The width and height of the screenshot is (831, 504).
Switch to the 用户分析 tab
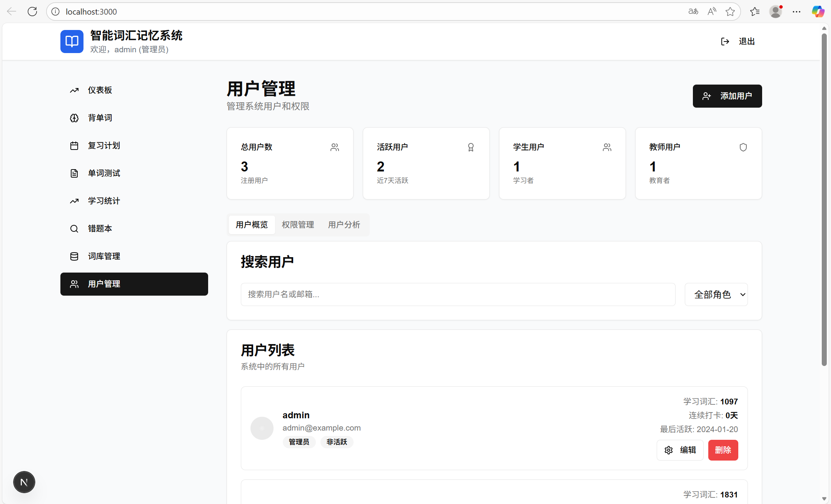(x=344, y=225)
